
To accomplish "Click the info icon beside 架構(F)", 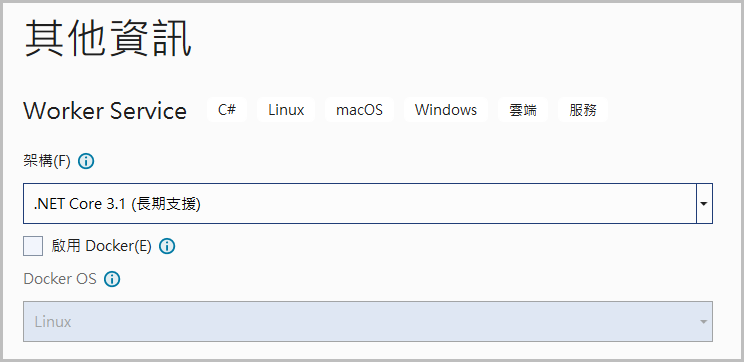I will point(86,162).
